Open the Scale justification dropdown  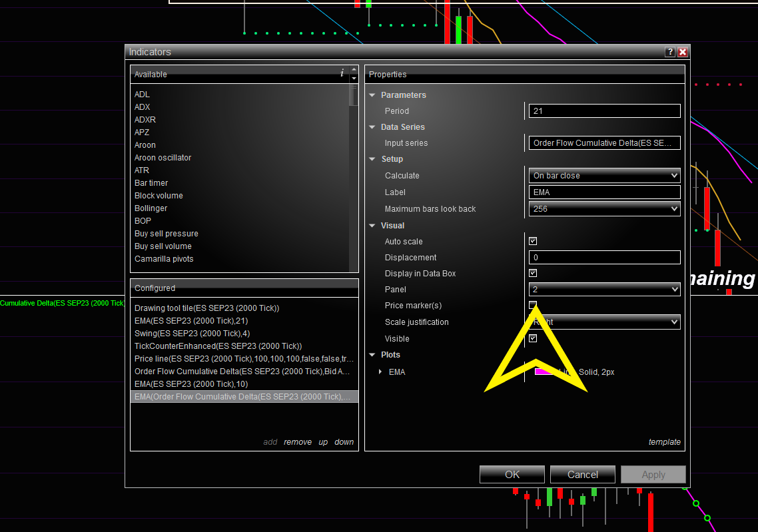[x=604, y=322]
